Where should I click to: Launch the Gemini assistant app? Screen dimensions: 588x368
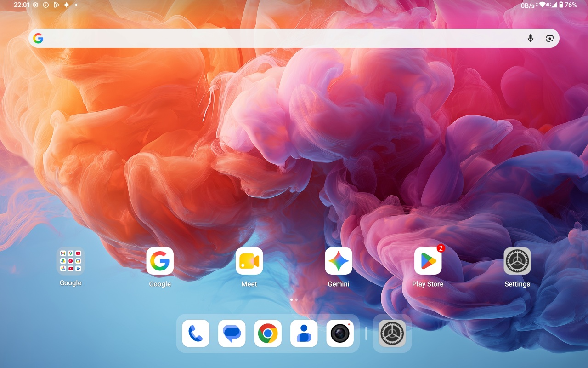339,261
